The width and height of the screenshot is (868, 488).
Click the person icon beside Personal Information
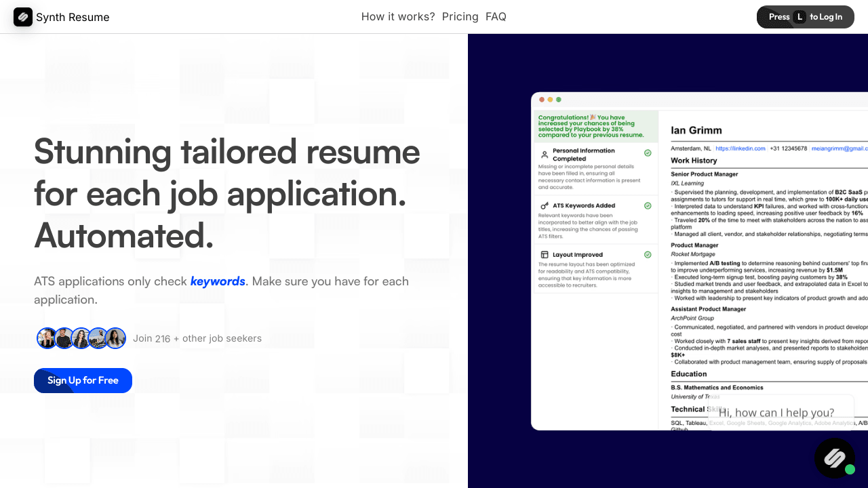click(545, 155)
